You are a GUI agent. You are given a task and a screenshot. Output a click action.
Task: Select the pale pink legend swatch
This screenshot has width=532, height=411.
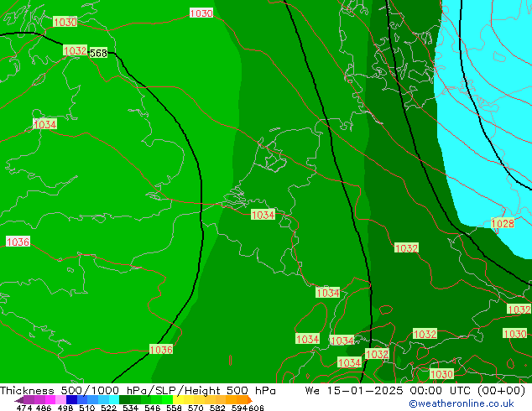pos(60,399)
